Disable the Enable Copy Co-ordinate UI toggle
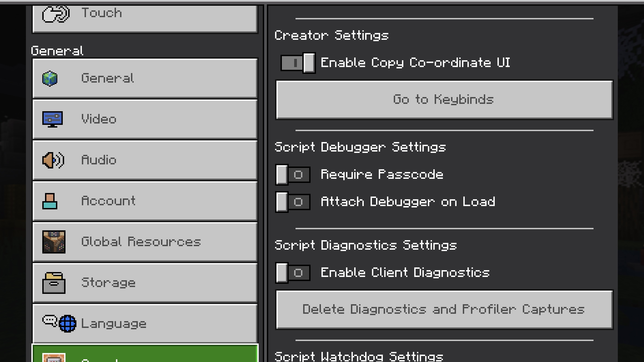 point(298,63)
